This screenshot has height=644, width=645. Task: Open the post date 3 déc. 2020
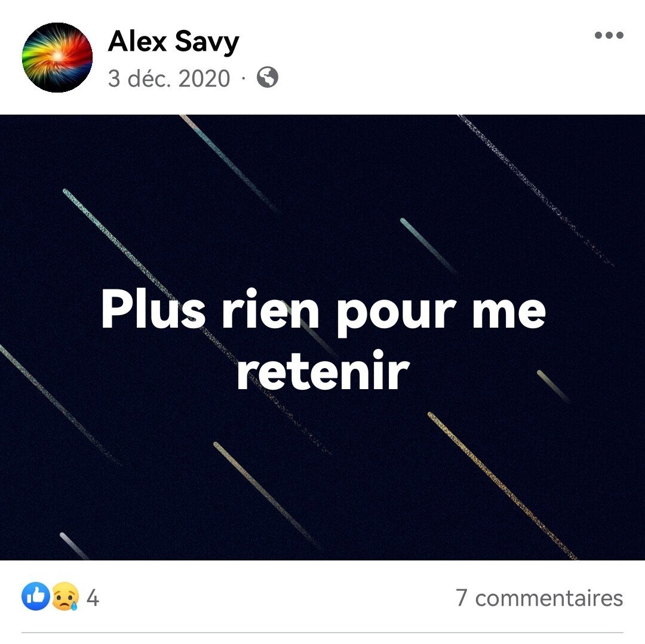(x=168, y=78)
